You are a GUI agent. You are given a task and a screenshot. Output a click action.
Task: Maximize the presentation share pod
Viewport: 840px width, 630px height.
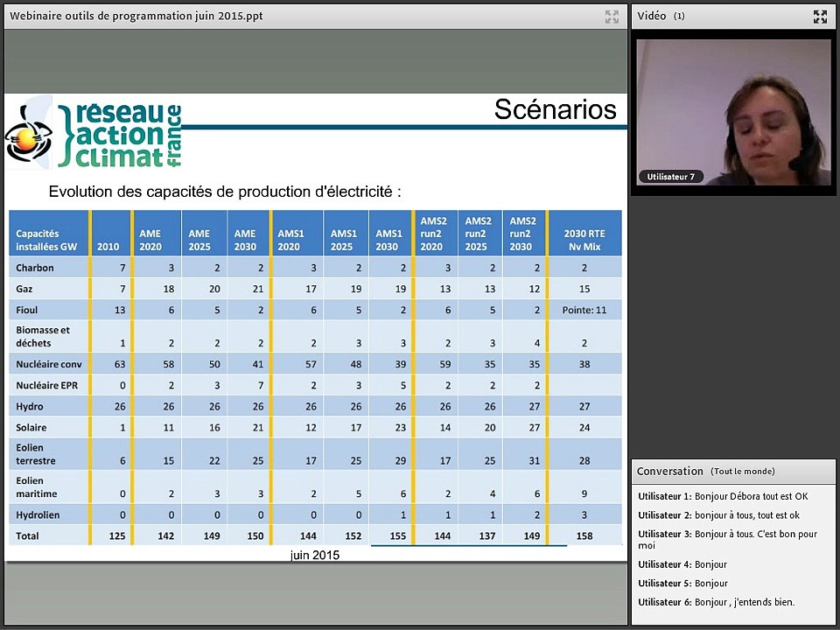(x=612, y=17)
